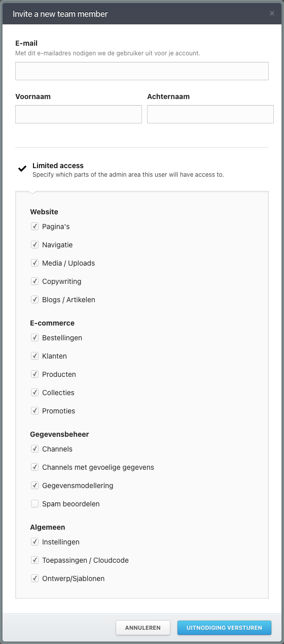Image resolution: width=284 pixels, height=644 pixels.
Task: Uncheck Klanten permission
Action: point(34,356)
